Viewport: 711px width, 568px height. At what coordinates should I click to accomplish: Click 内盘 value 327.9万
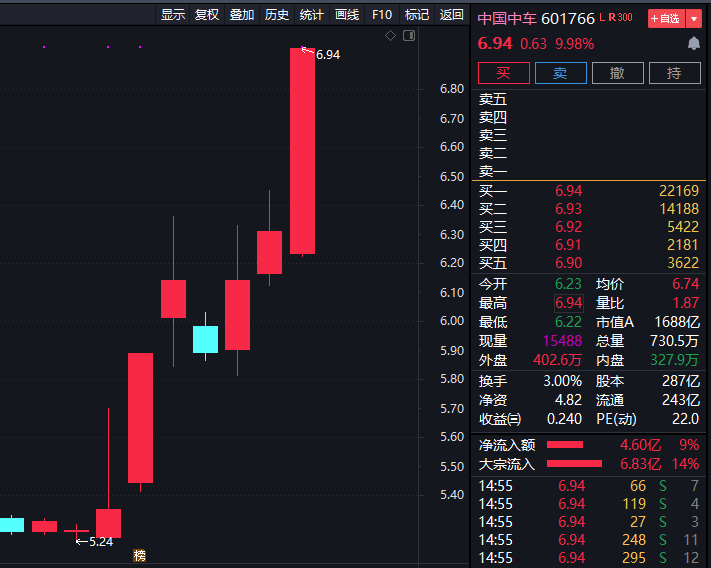[674, 360]
